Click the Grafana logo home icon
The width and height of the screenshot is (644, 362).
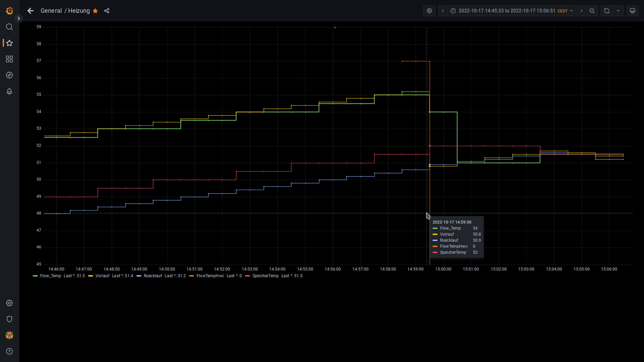point(9,11)
